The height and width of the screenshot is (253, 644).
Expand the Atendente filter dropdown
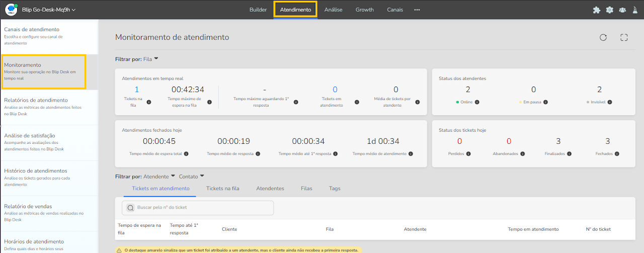coord(159,176)
